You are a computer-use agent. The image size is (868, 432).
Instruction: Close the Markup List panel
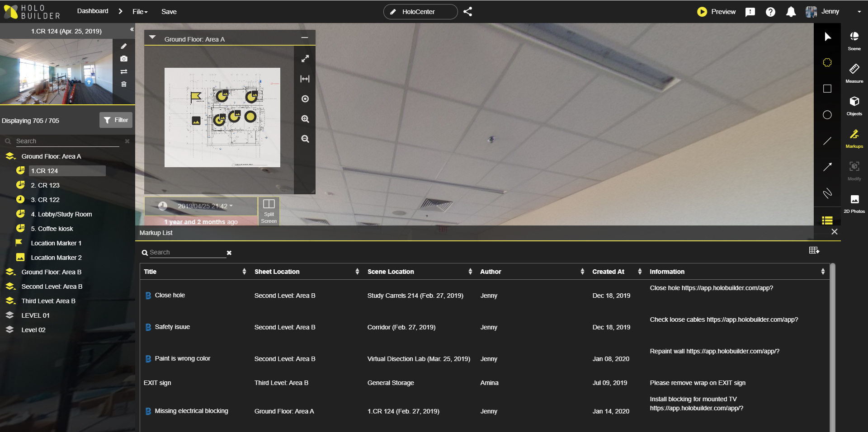click(x=835, y=232)
